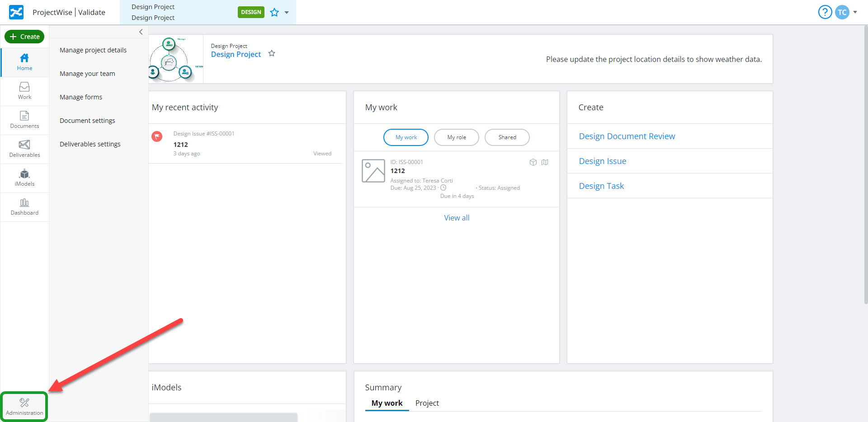
Task: Click the clock icon beside due date
Action: click(443, 188)
